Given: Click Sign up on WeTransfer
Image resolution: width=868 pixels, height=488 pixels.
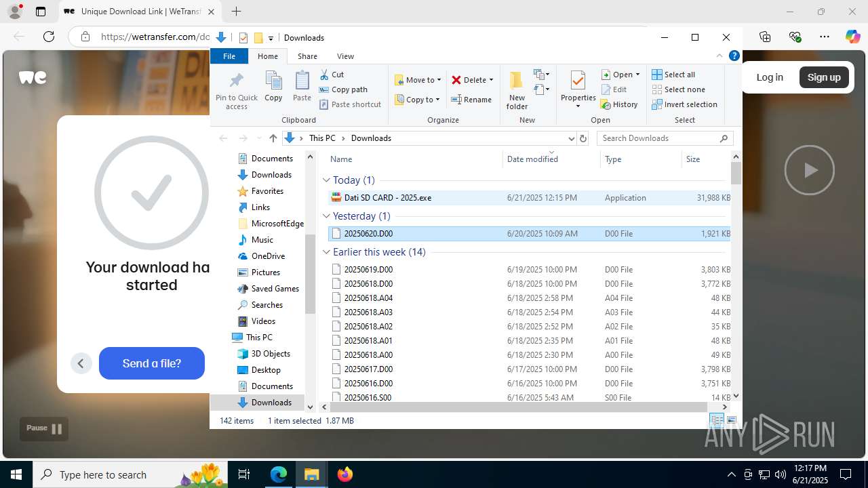Looking at the screenshot, I should click(824, 77).
